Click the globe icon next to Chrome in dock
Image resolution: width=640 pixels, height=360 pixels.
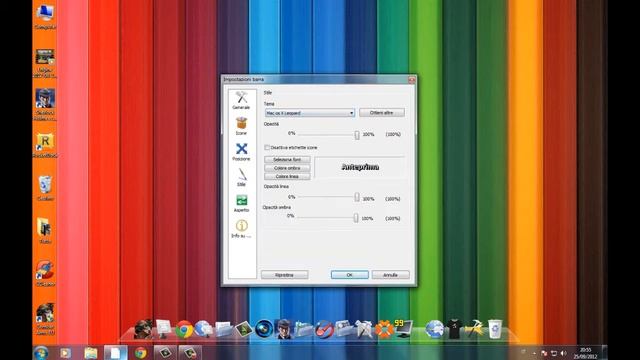204,329
